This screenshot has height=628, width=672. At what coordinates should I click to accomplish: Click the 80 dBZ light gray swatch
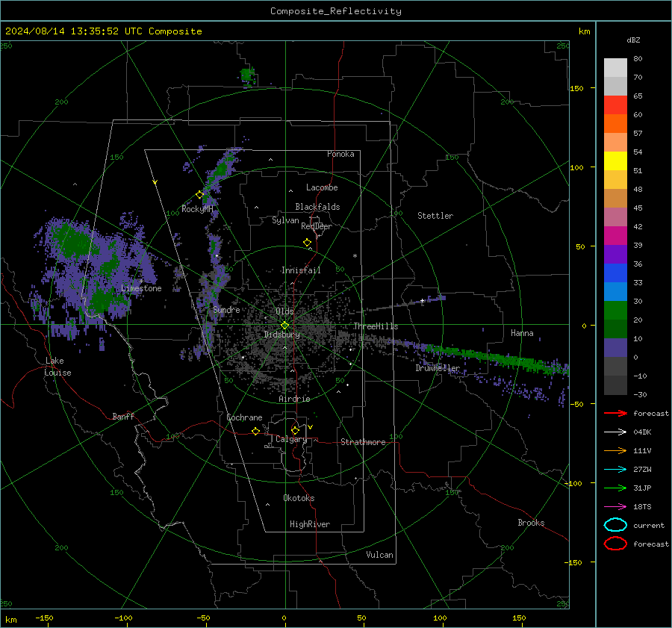point(615,68)
